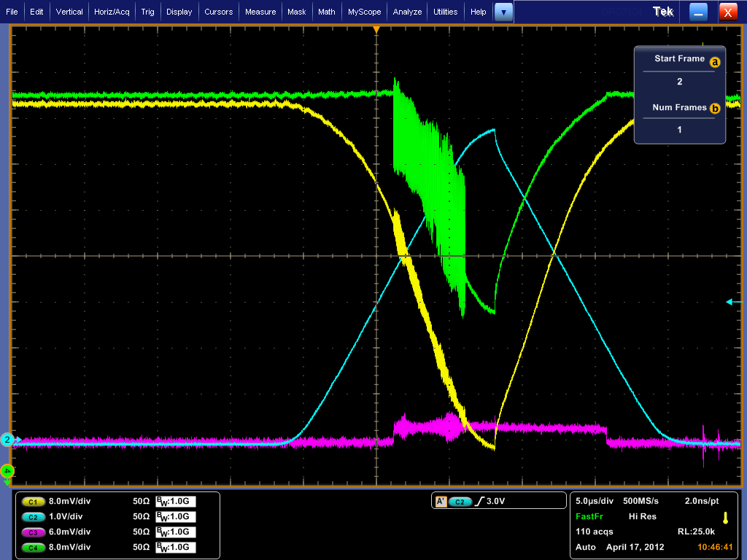Click the Num Frames value field
The image size is (747, 560).
(679, 129)
